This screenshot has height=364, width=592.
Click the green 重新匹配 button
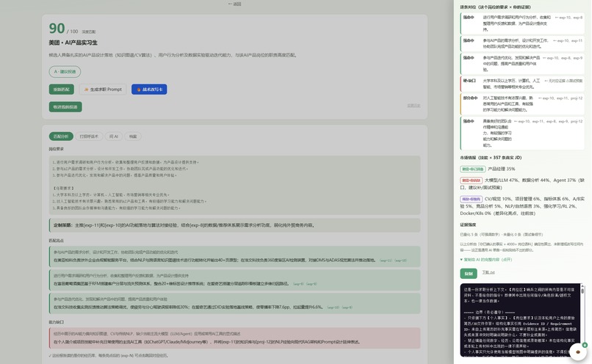pyautogui.click(x=62, y=90)
